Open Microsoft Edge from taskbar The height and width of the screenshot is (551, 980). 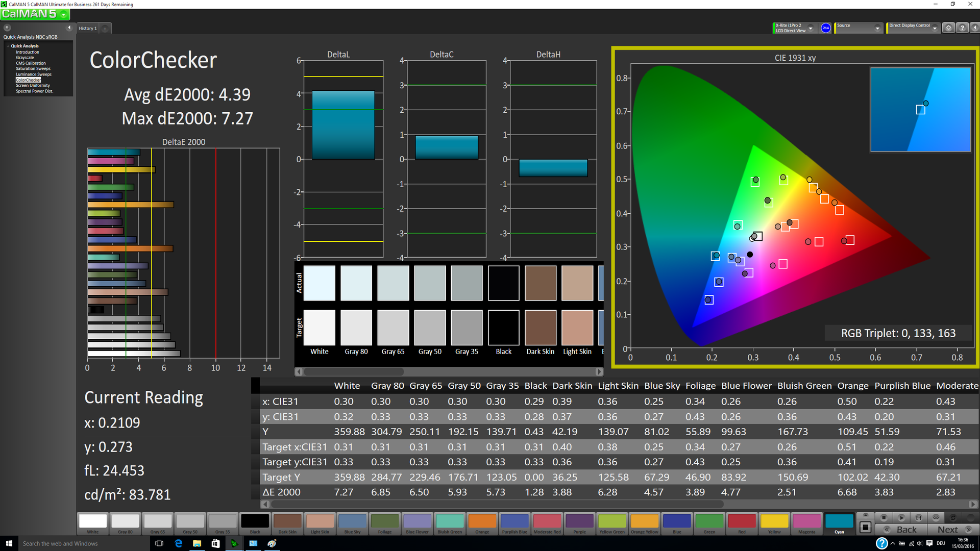178,543
